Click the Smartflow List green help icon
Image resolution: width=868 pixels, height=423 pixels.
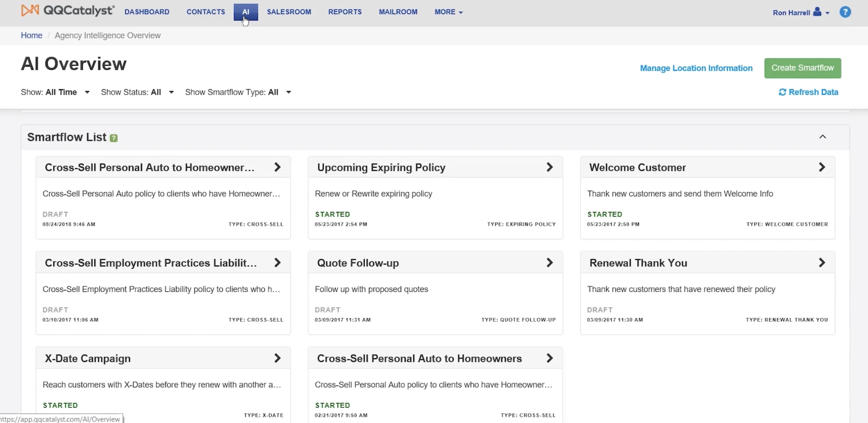coord(113,138)
